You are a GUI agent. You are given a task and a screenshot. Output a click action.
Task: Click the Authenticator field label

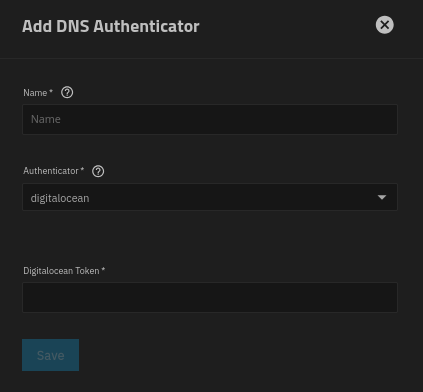[51, 171]
